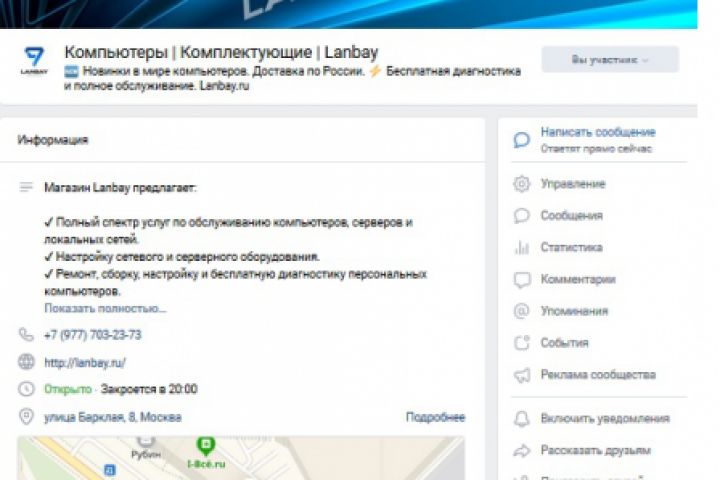Click the events icon beside События

pos(522,343)
